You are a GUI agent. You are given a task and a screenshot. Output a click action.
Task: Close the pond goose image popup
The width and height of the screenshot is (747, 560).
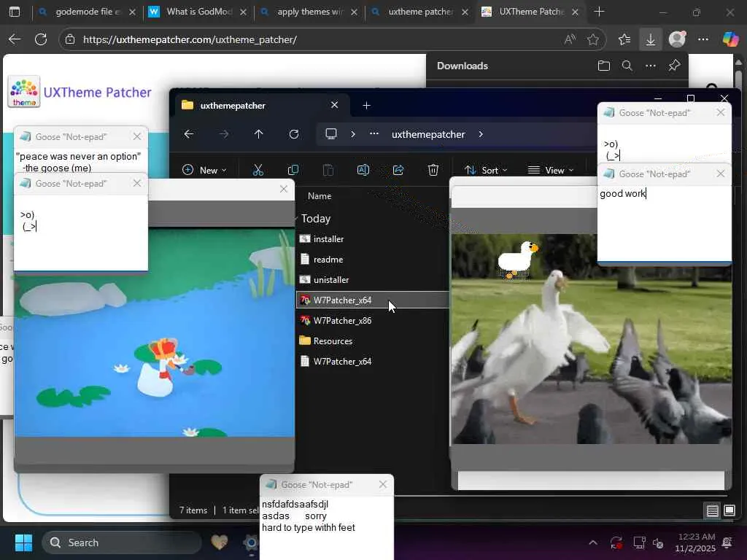[284, 189]
